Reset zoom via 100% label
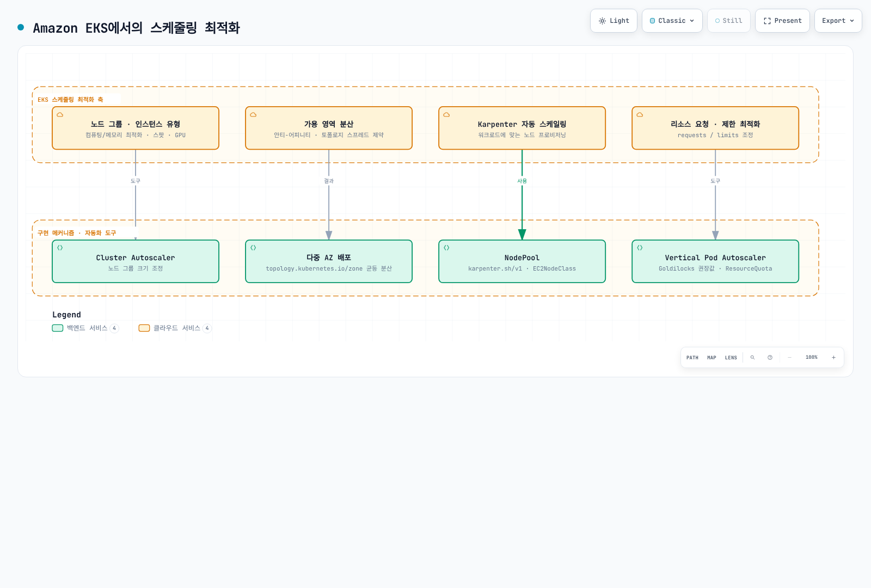Image resolution: width=871 pixels, height=588 pixels. click(812, 358)
